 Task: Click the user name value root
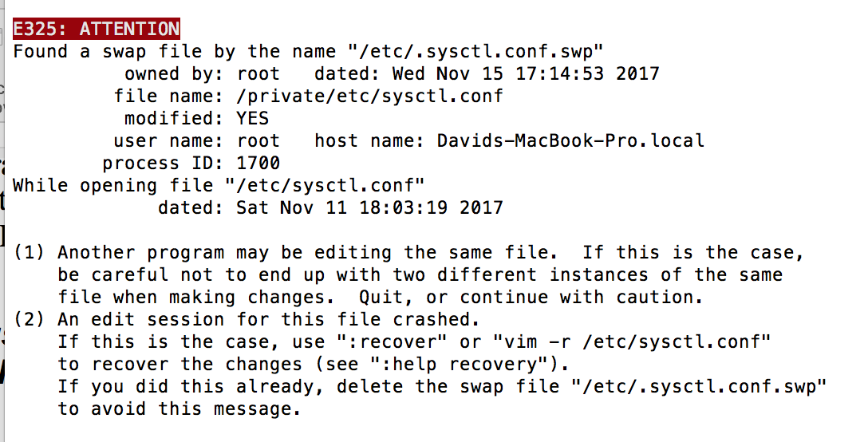(258, 140)
